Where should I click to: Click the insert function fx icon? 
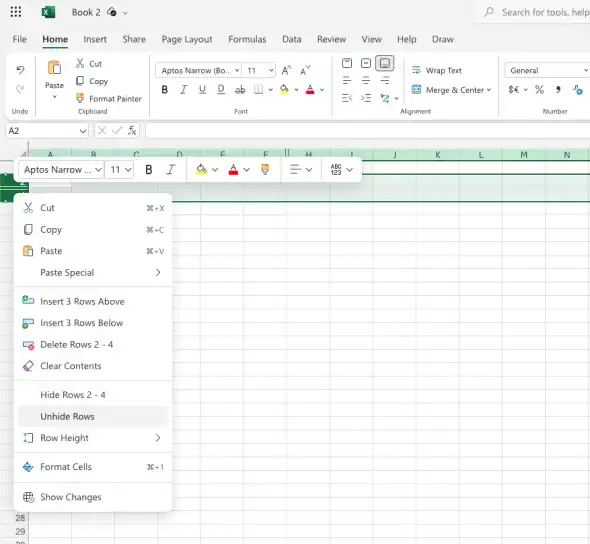point(132,131)
